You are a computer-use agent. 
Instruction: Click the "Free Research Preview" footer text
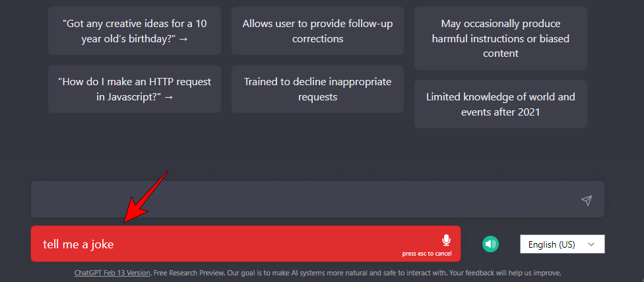(x=183, y=273)
